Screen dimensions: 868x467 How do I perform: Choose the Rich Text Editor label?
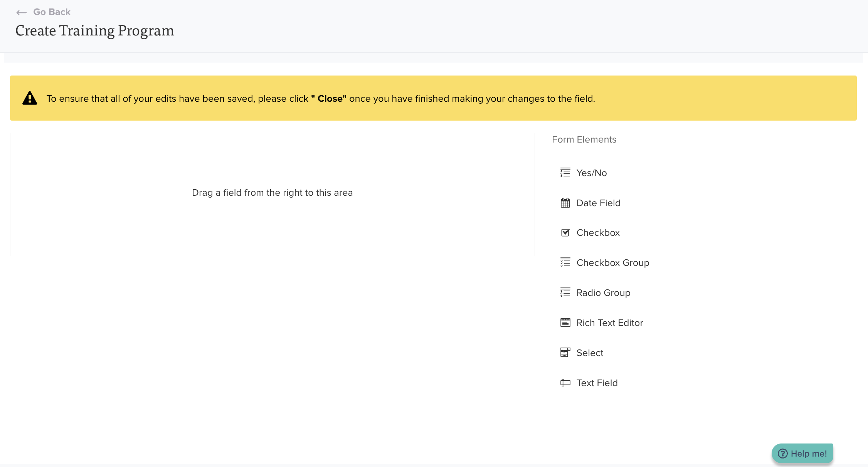pyautogui.click(x=609, y=323)
